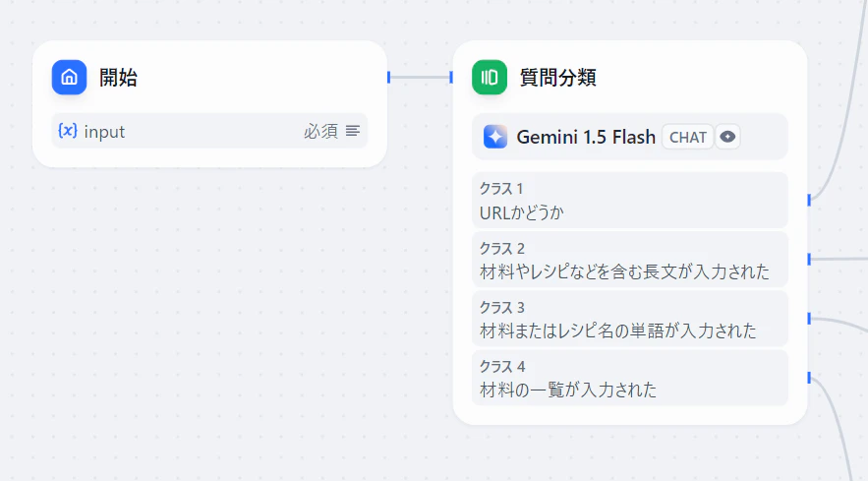Click the クラス 2 output connector handle
868x481 pixels.
(x=809, y=259)
